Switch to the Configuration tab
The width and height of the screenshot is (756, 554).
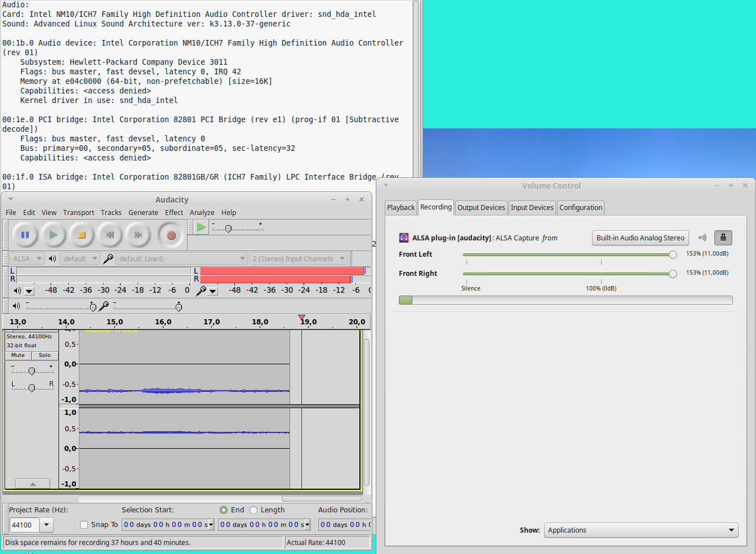click(x=581, y=208)
